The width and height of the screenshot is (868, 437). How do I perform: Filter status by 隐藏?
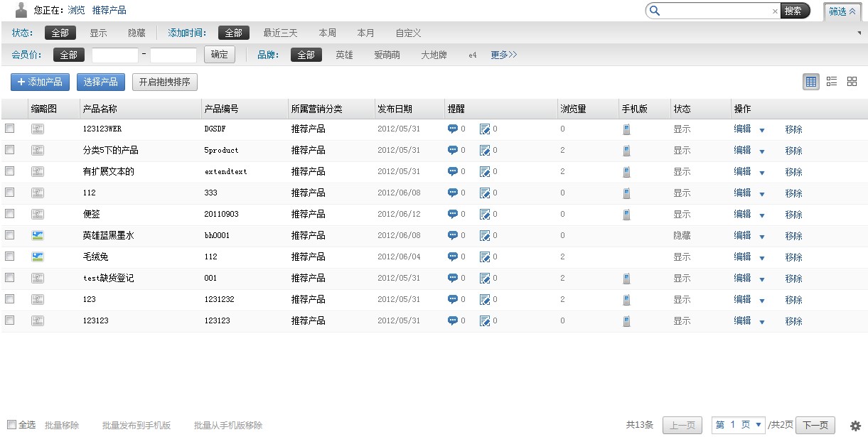(136, 33)
